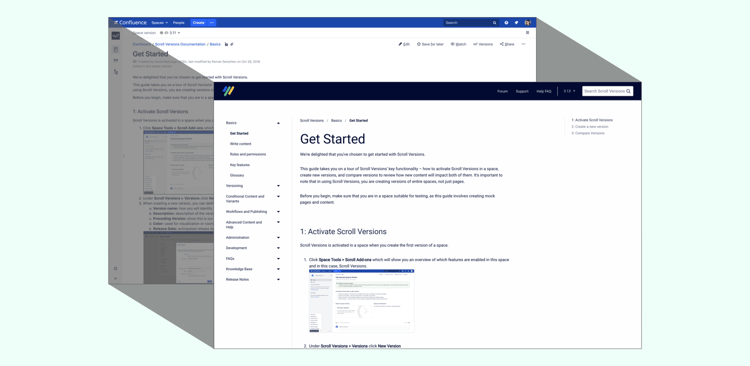Click the Release Notes label in the navigation

tap(237, 279)
